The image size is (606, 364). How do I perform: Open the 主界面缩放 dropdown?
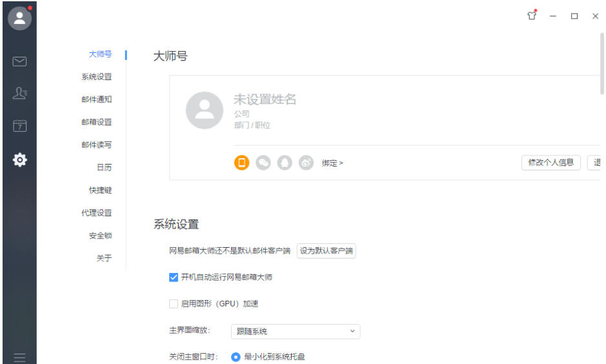click(x=296, y=331)
